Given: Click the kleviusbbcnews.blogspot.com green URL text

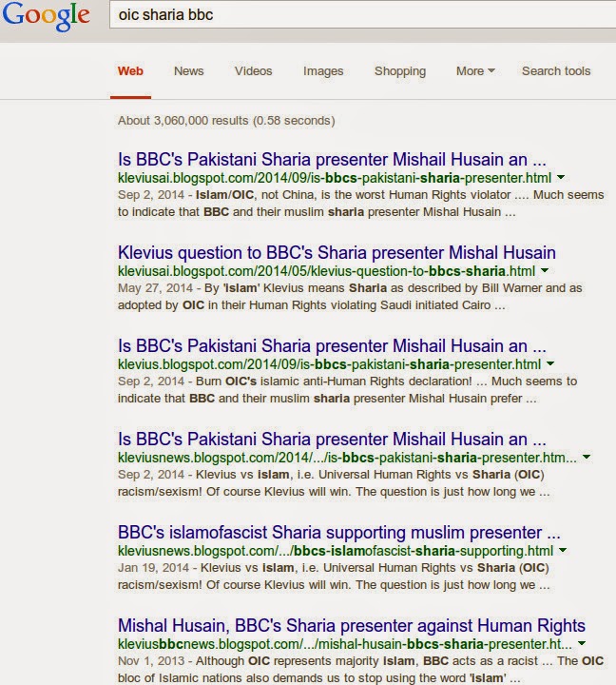Looking at the screenshot, I should click(345, 644).
